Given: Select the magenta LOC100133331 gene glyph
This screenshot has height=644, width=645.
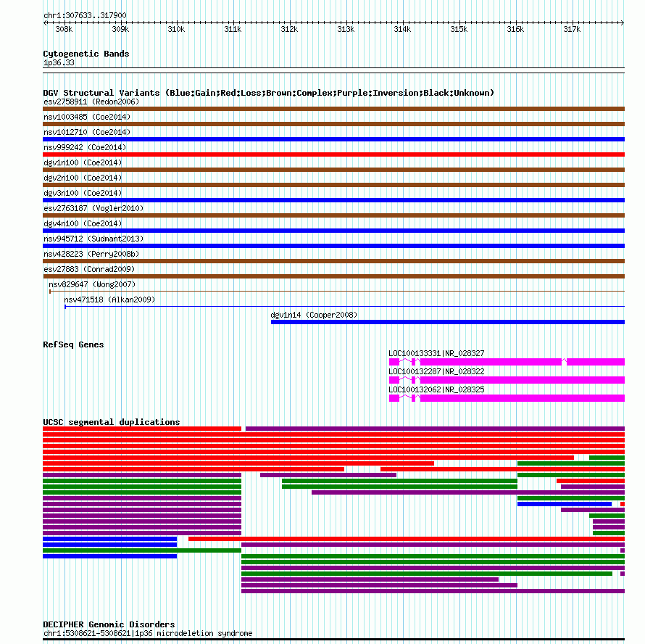Looking at the screenshot, I should 507,362.
